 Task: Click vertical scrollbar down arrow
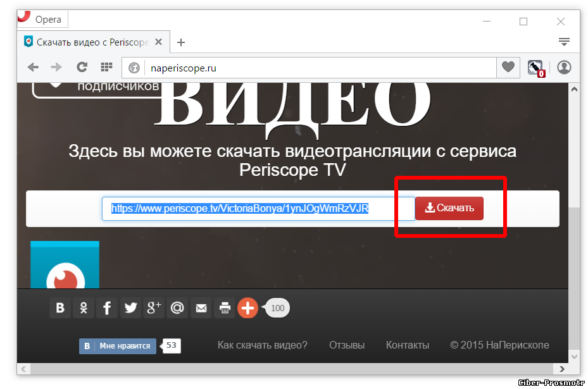(574, 356)
